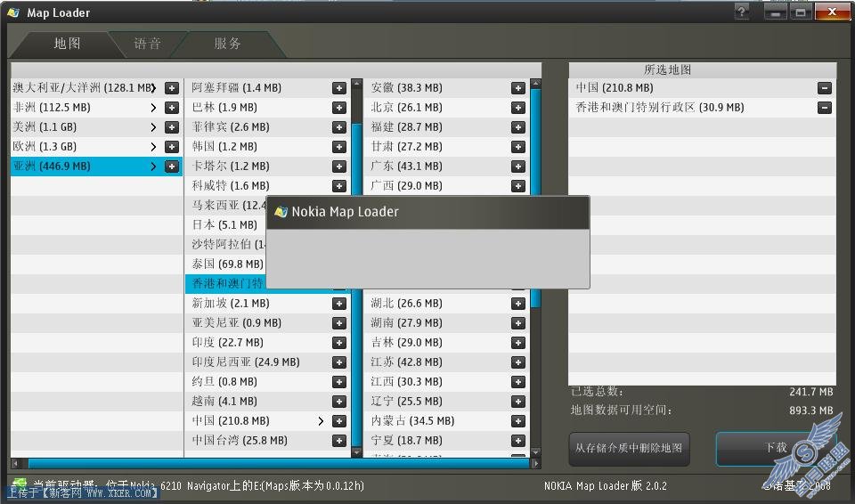This screenshot has width=855, height=504.
Task: Click the country list vertical scrollbar thumb
Action: [x=356, y=284]
